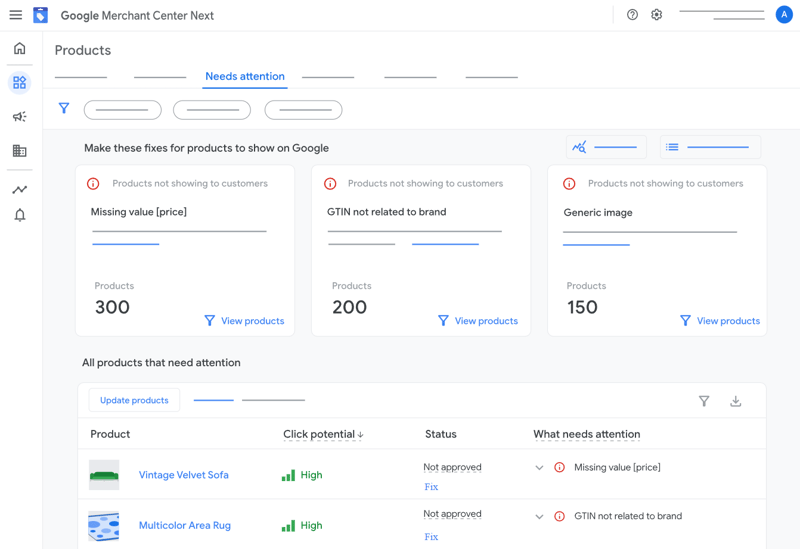Expand the Multicolor Area Rug issue chevron

point(539,517)
